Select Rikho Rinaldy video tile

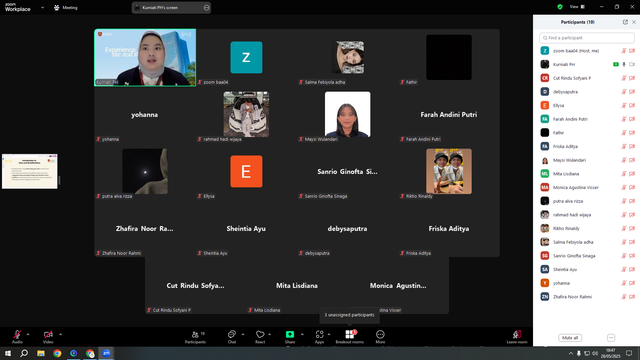[449, 171]
